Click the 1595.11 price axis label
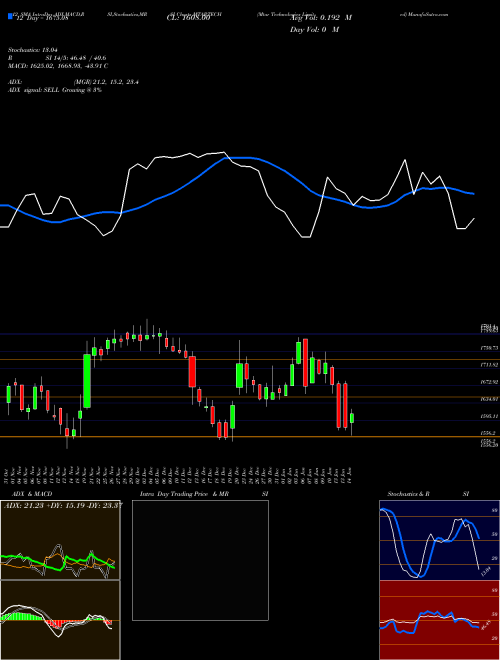Viewport: 500px width, 660px height. (x=489, y=416)
